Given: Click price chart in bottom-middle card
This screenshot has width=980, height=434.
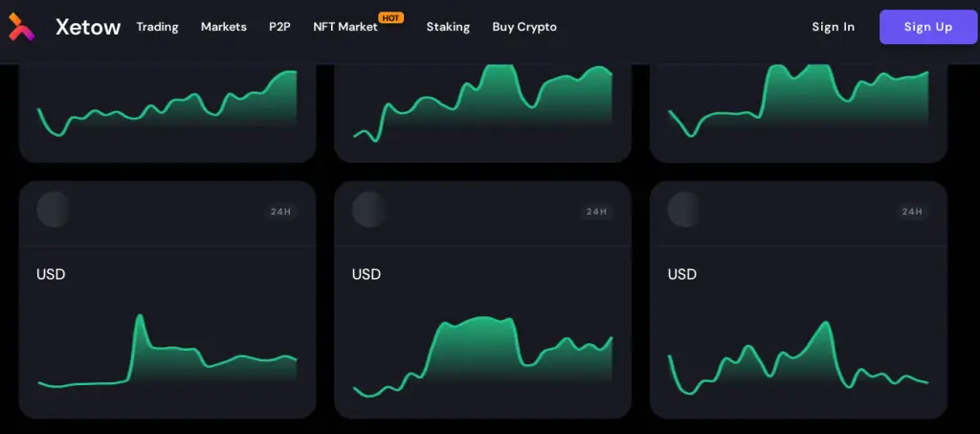Looking at the screenshot, I should click(x=482, y=354).
